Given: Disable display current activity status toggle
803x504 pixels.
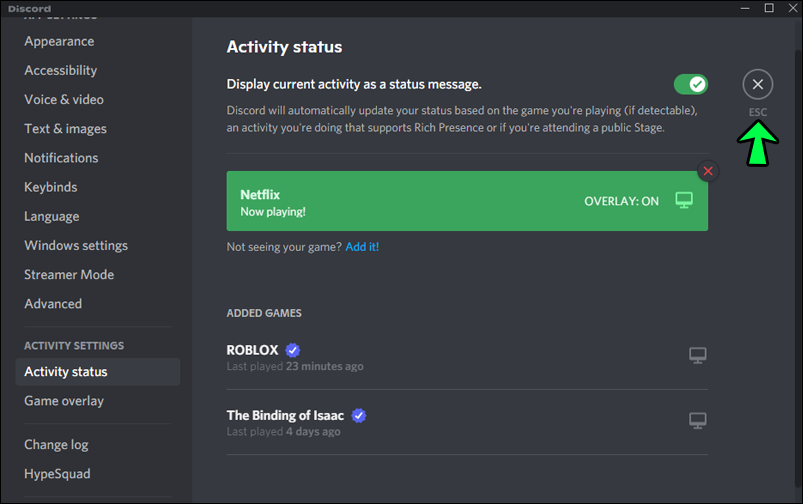Looking at the screenshot, I should click(691, 85).
